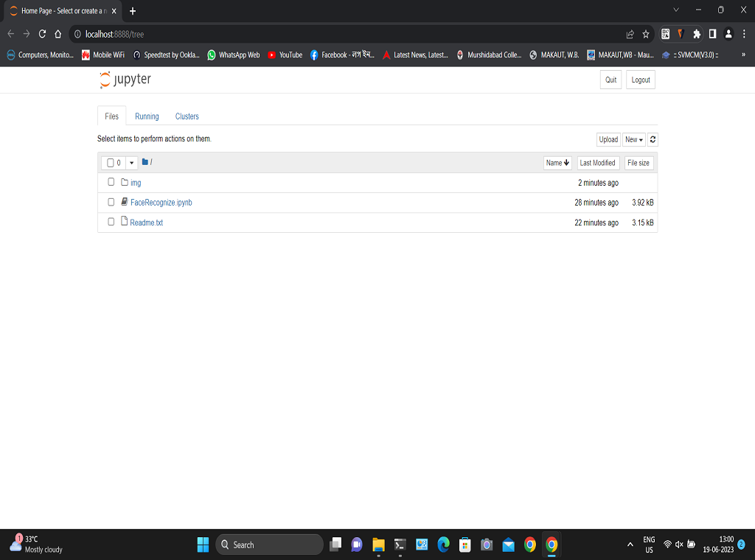Open a new browser tab

pyautogui.click(x=133, y=11)
